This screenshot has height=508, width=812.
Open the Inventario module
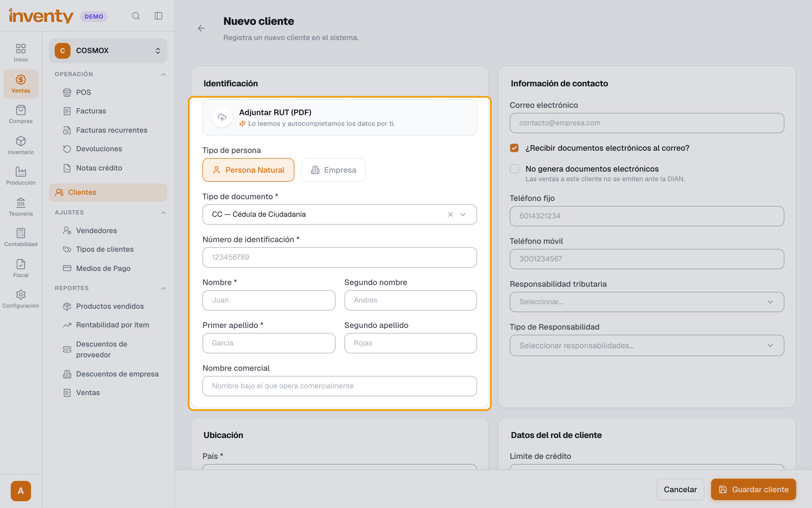click(x=21, y=145)
